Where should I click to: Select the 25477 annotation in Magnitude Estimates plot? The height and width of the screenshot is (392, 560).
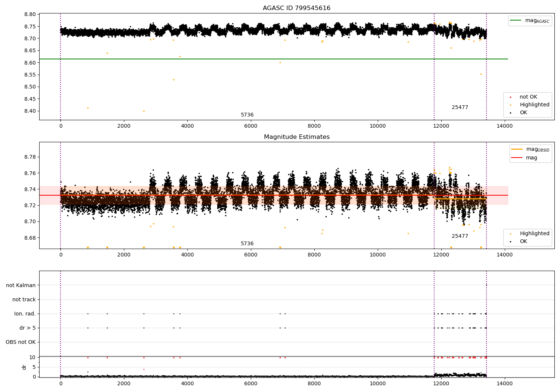click(x=460, y=236)
